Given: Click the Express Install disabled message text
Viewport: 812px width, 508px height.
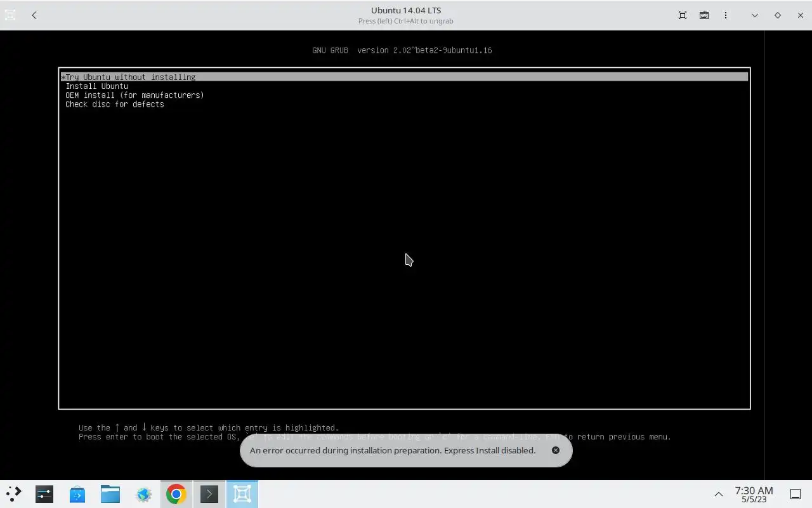Looking at the screenshot, I should point(393,450).
